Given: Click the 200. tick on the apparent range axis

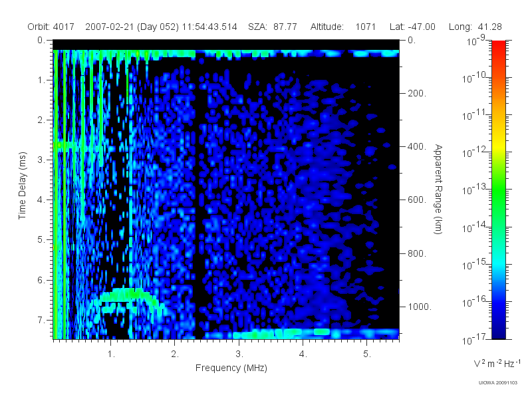Looking at the screenshot, I should coord(417,93).
